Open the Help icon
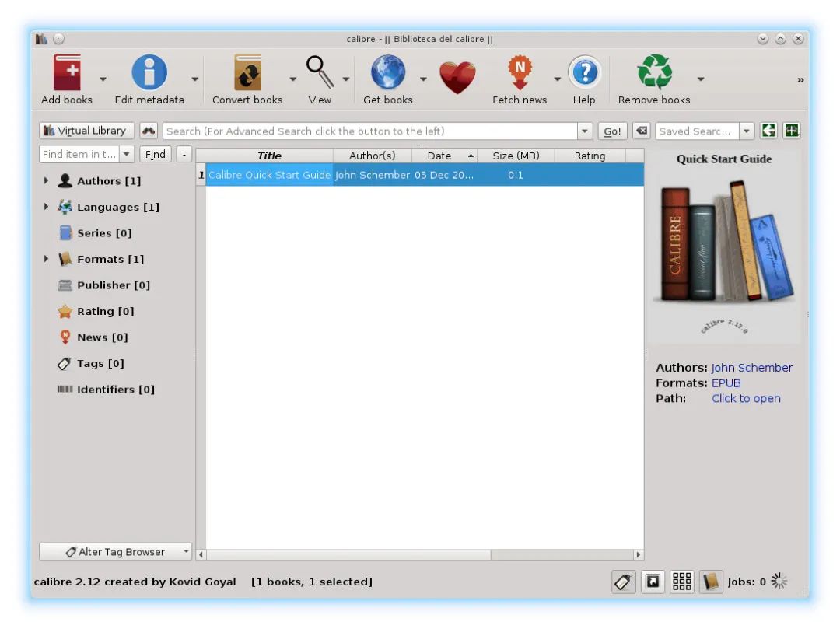The width and height of the screenshot is (840, 629). coord(584,75)
